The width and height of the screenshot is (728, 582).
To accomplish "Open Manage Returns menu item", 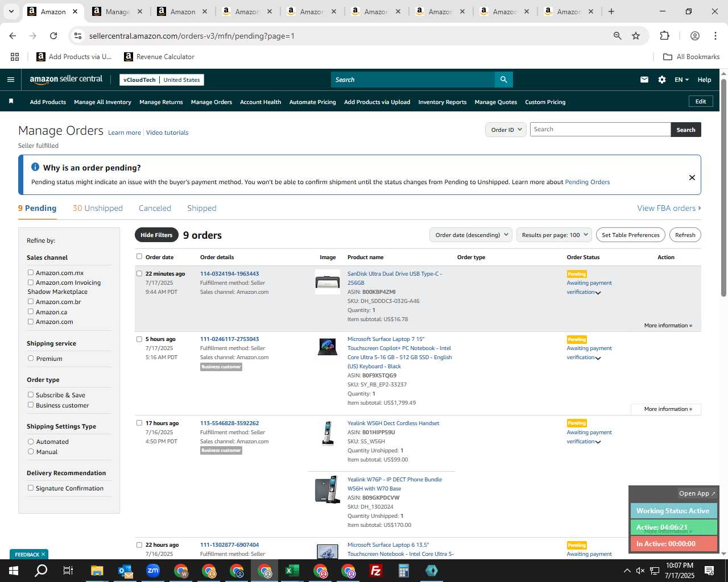I will [x=161, y=102].
